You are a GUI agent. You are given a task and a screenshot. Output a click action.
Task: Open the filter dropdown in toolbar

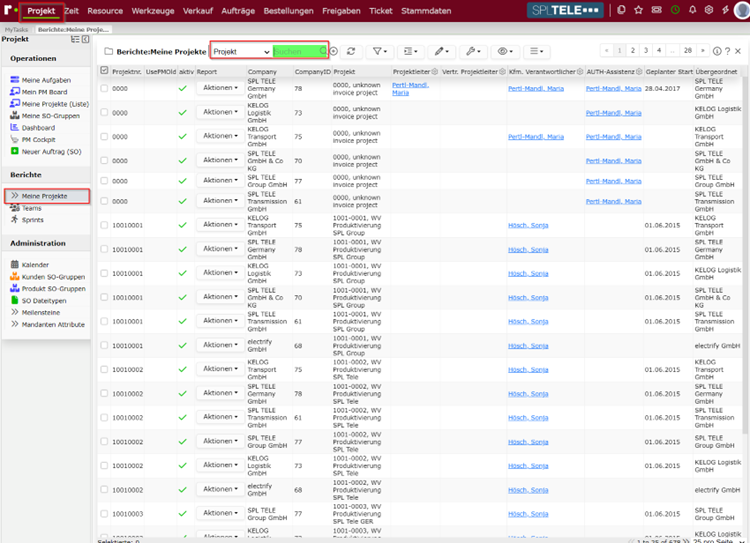pyautogui.click(x=380, y=51)
